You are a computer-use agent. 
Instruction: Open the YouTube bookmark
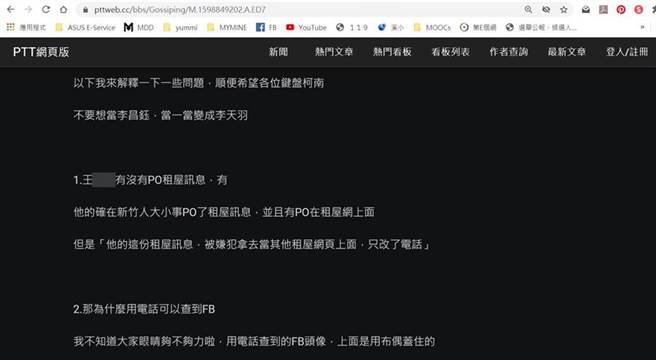pos(306,28)
